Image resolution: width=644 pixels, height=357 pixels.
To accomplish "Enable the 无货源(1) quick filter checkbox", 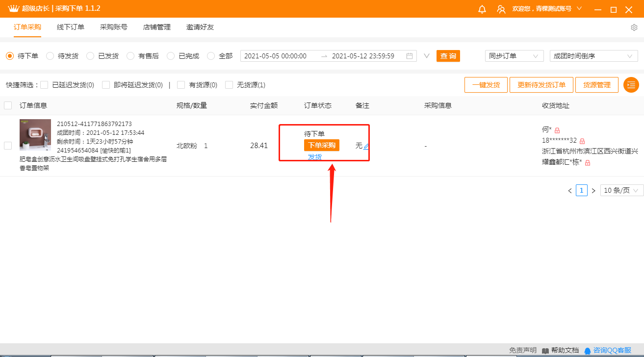I will (229, 85).
